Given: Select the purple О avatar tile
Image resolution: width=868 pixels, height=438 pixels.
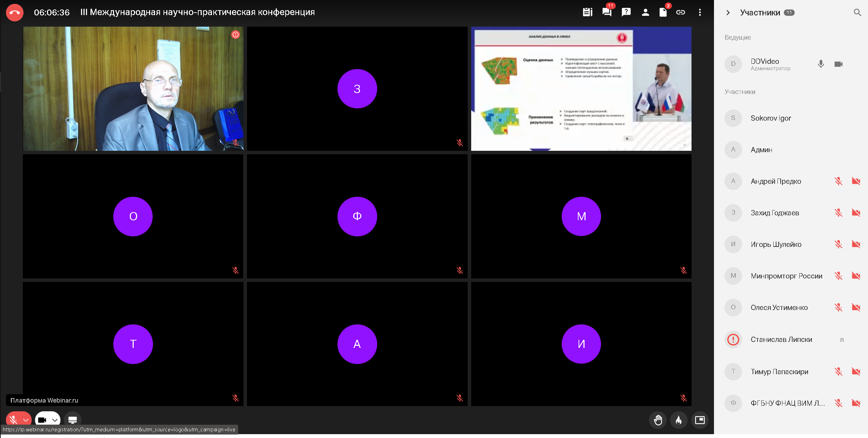Looking at the screenshot, I should [133, 216].
